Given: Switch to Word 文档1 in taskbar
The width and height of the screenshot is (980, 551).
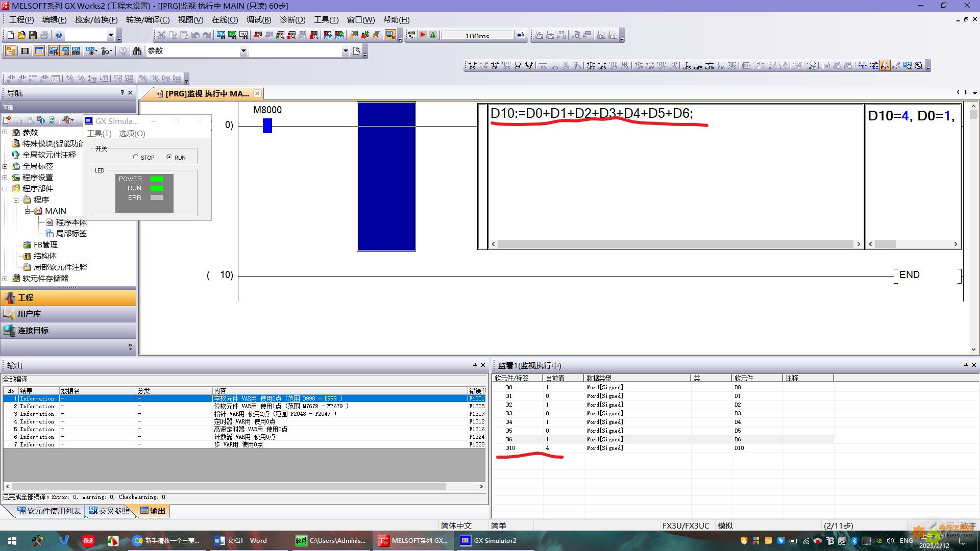Looking at the screenshot, I should tap(241, 541).
